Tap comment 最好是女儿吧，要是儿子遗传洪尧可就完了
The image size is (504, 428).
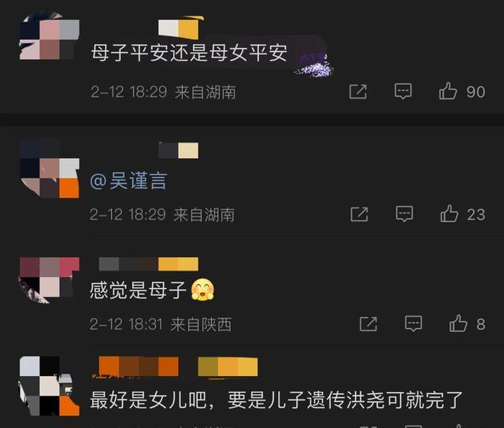click(x=276, y=400)
